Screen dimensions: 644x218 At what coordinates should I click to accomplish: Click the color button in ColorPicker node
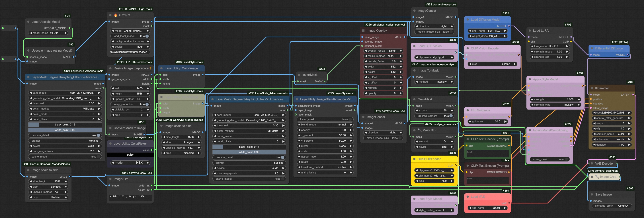[130, 155]
